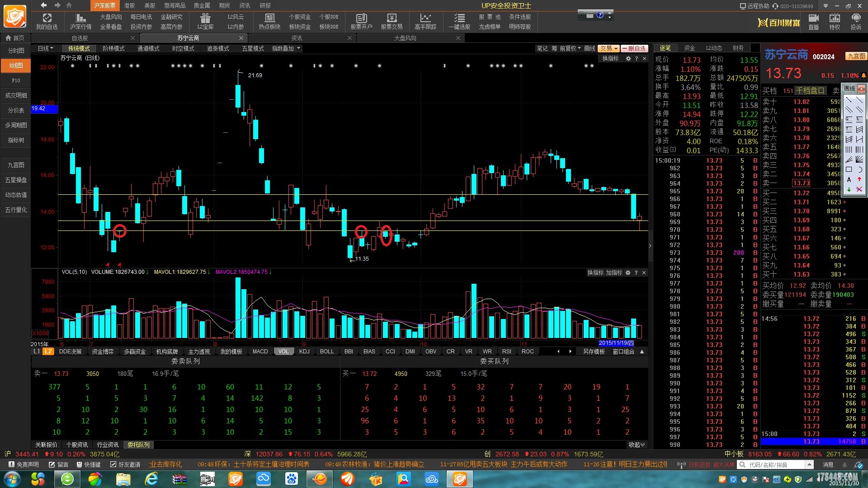Click alert bell beside 1.10%
Screen dimensions: 868x488
pos(863,75)
